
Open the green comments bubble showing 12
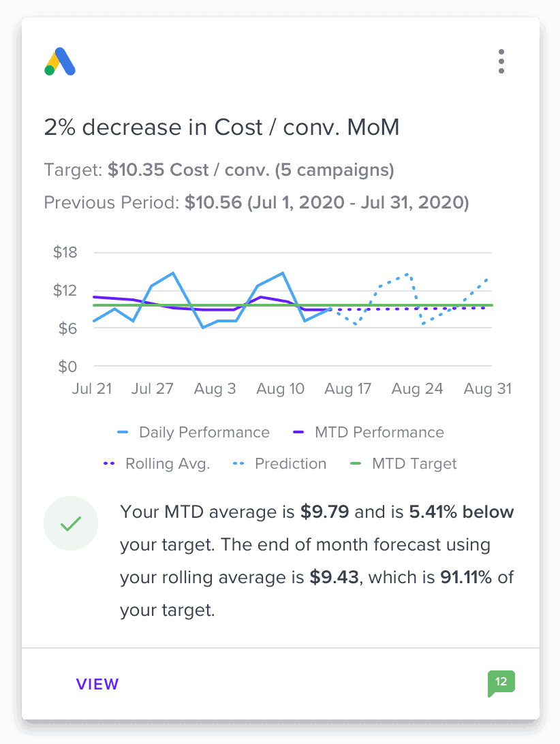[501, 683]
